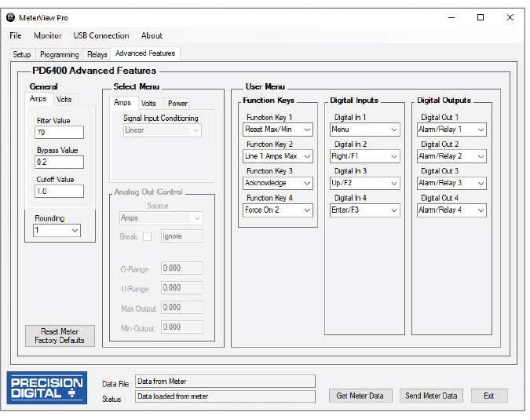Click the Data File text field
This screenshot has width=530, height=420.
coord(225,382)
